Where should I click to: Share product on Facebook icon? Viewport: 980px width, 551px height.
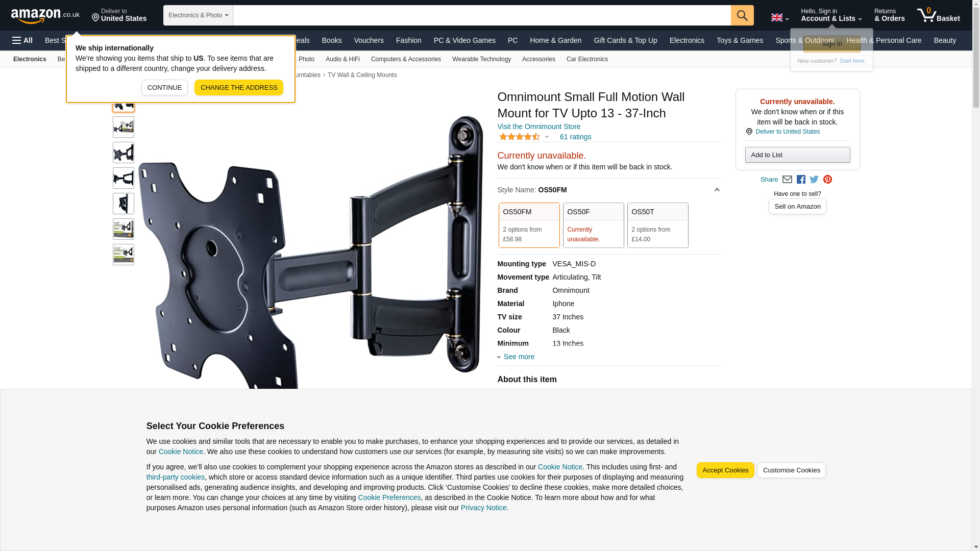coord(801,180)
